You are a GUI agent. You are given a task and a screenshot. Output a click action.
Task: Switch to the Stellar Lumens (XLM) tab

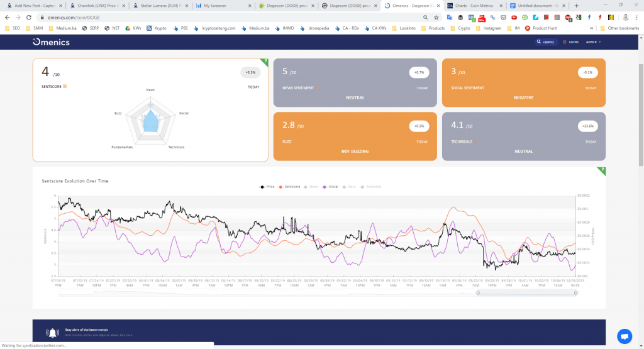162,6
